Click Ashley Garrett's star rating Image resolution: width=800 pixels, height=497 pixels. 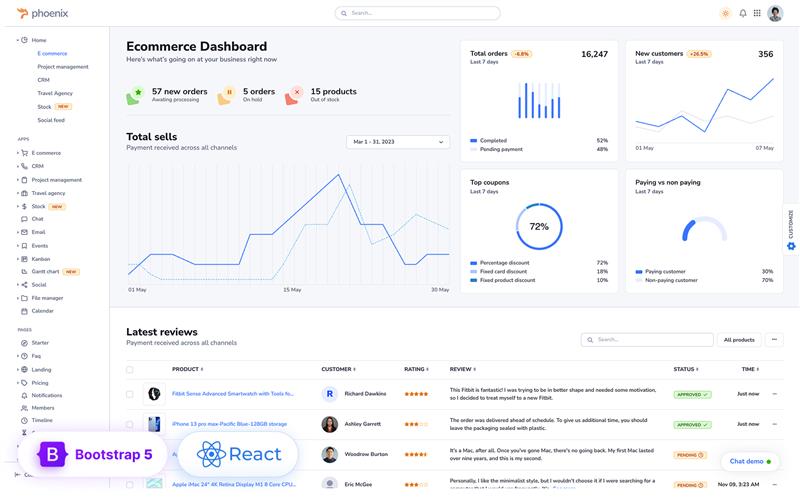pyautogui.click(x=416, y=424)
